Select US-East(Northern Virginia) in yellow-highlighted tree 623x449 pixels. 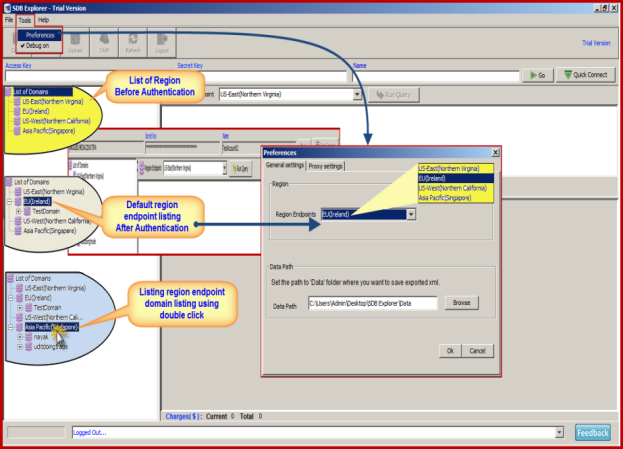[x=52, y=102]
